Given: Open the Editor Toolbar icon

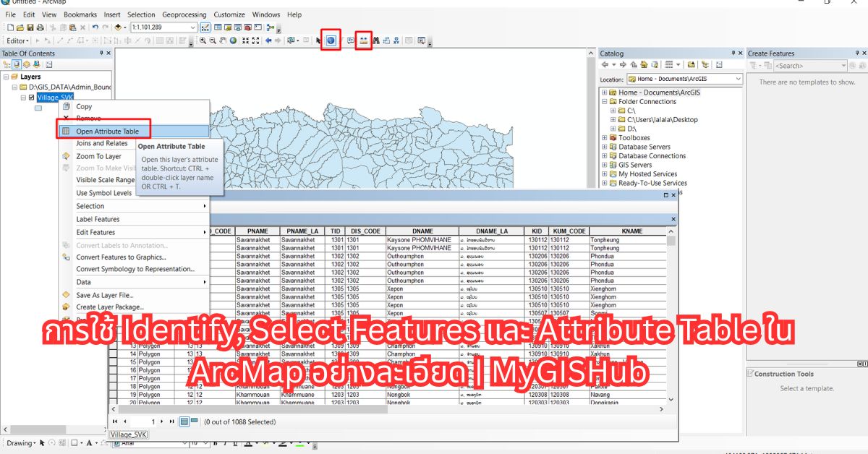Looking at the screenshot, I should (205, 27).
